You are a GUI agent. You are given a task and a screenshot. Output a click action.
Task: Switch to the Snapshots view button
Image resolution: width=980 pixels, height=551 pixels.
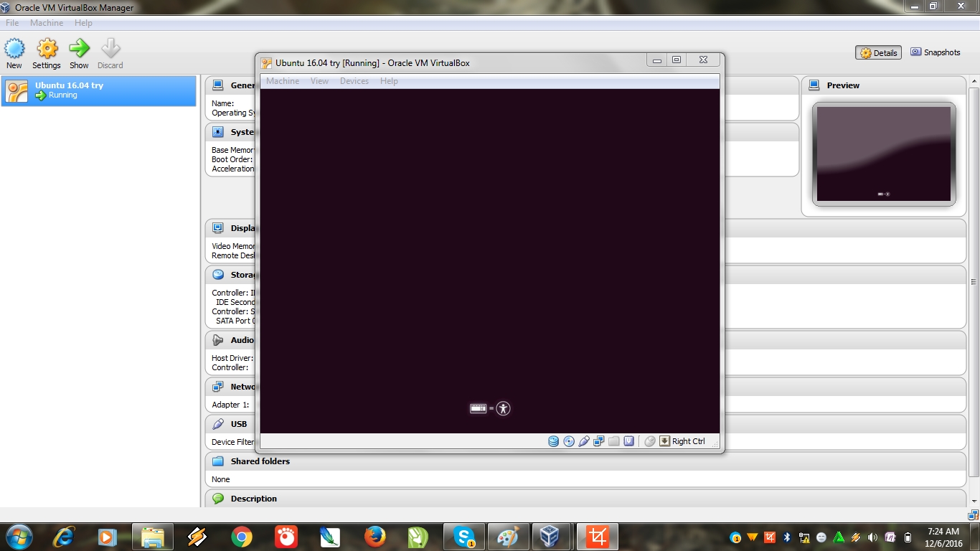pyautogui.click(x=936, y=52)
